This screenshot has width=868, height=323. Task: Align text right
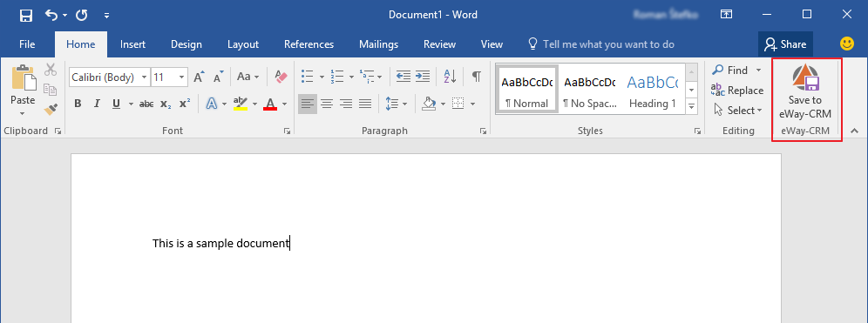click(346, 104)
